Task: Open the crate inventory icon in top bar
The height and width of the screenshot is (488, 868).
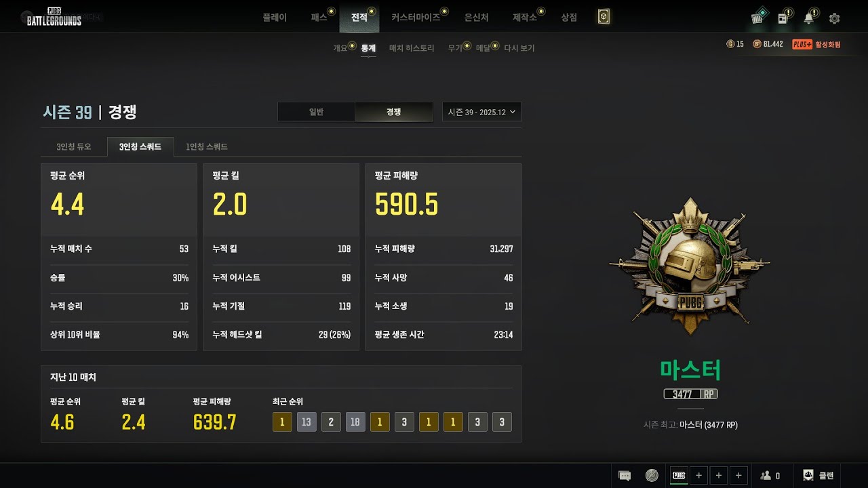Action: 758,17
